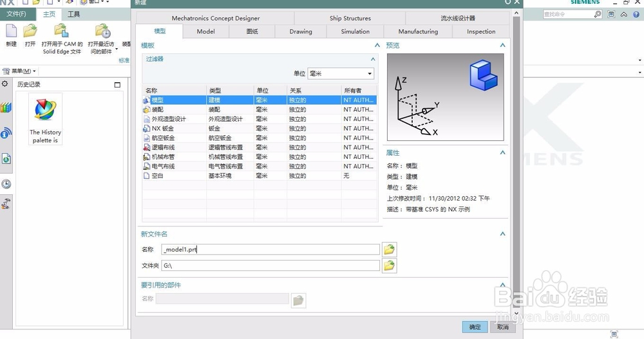Open the 文件(F) menu
Viewport: 644px width, 339px height.
pyautogui.click(x=17, y=14)
